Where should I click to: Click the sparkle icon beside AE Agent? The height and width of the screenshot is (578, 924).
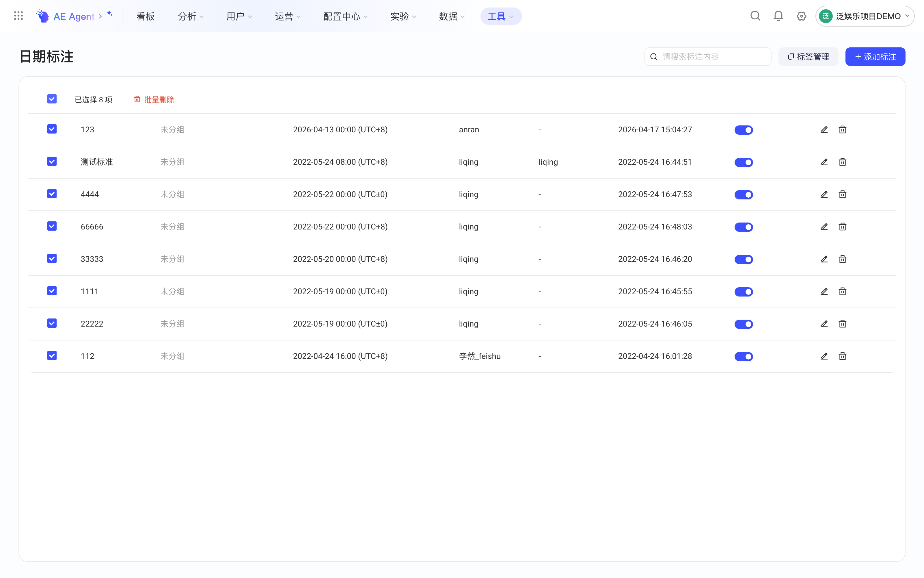(110, 13)
